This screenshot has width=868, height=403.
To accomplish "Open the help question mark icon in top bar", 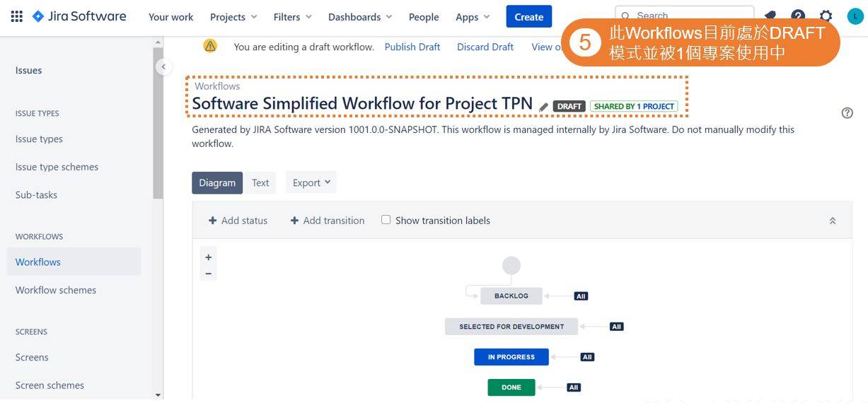I will (798, 16).
